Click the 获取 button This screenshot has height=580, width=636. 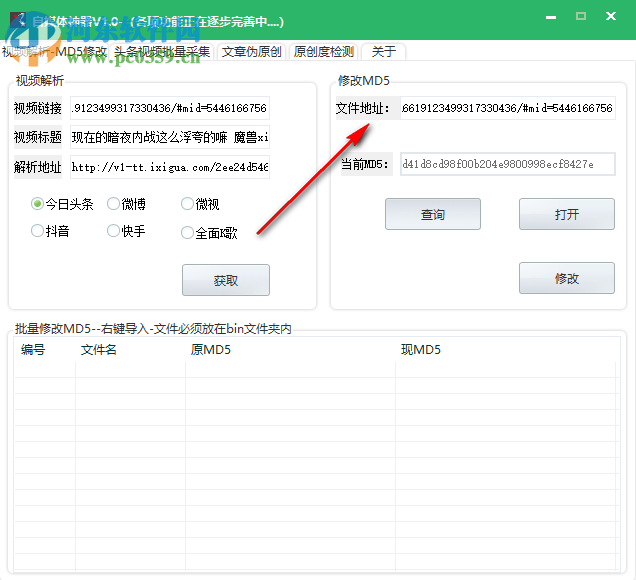click(x=226, y=280)
